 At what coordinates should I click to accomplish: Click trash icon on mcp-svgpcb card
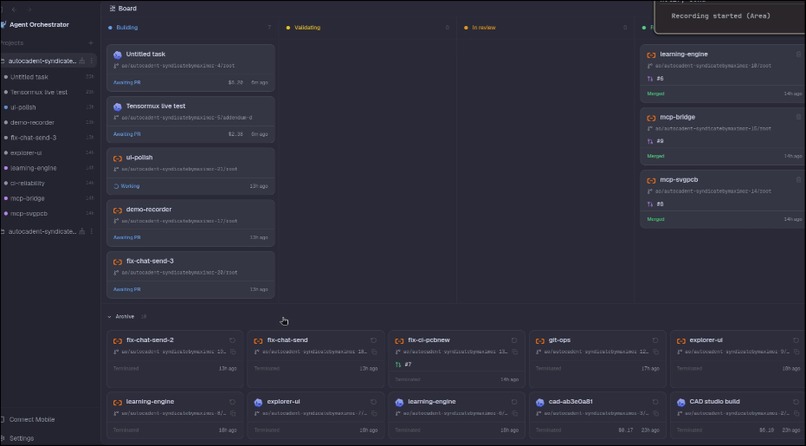pyautogui.click(x=798, y=180)
